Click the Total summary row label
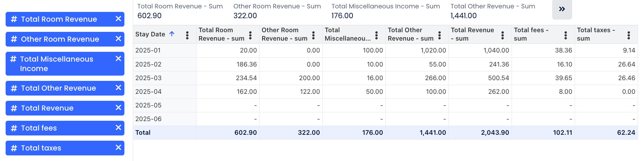The width and height of the screenshot is (644, 161). pos(143,133)
